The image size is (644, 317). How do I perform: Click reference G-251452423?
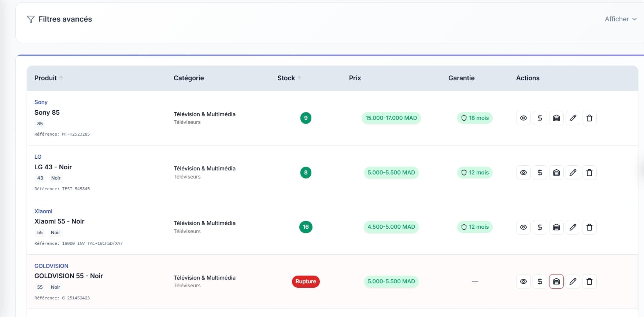click(x=76, y=298)
